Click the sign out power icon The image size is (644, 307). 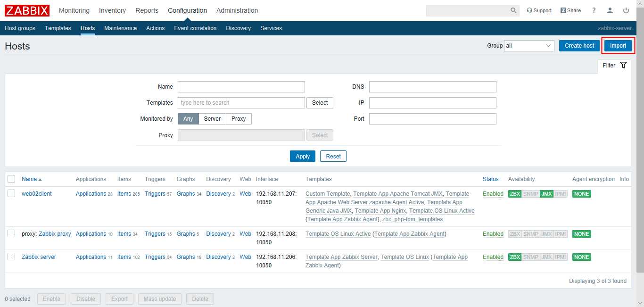[626, 10]
